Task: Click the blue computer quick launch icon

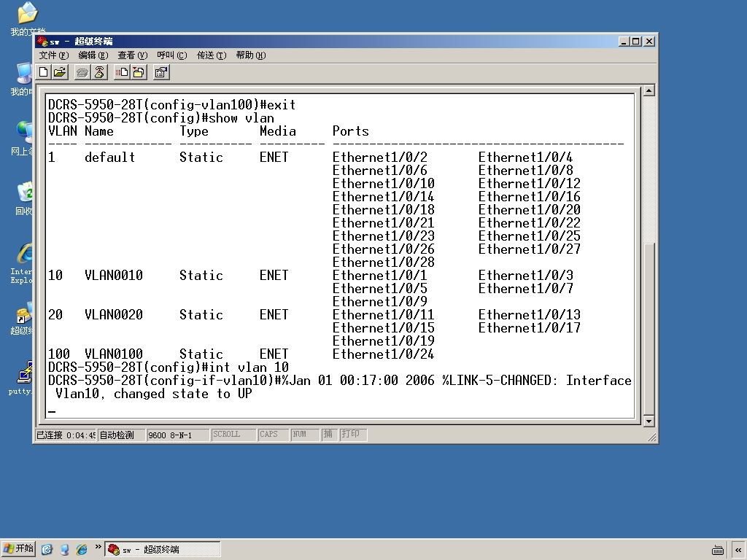Action: (64, 550)
